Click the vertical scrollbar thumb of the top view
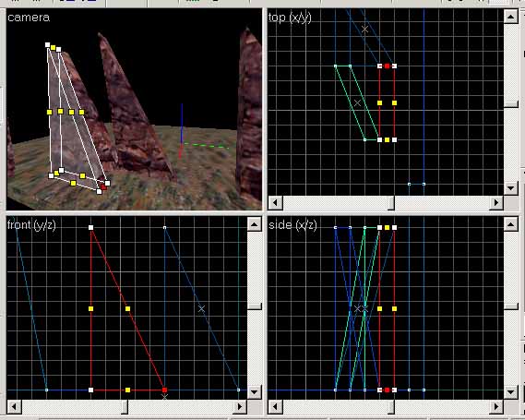The image size is (525, 420). [x=511, y=103]
